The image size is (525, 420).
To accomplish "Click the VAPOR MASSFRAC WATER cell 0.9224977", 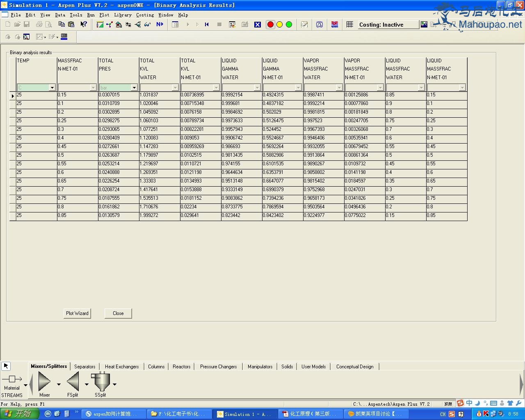I will point(324,215).
